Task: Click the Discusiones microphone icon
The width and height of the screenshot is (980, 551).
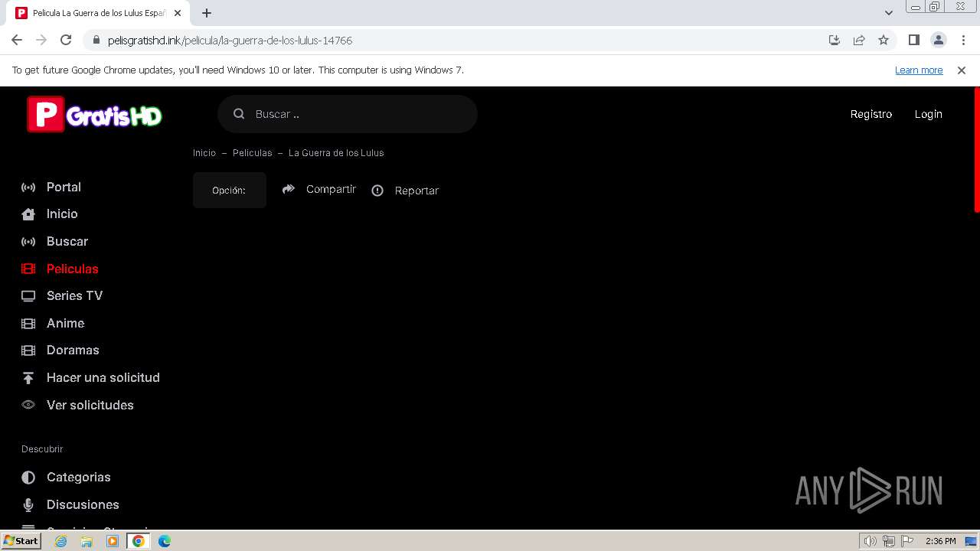Action: tap(28, 505)
